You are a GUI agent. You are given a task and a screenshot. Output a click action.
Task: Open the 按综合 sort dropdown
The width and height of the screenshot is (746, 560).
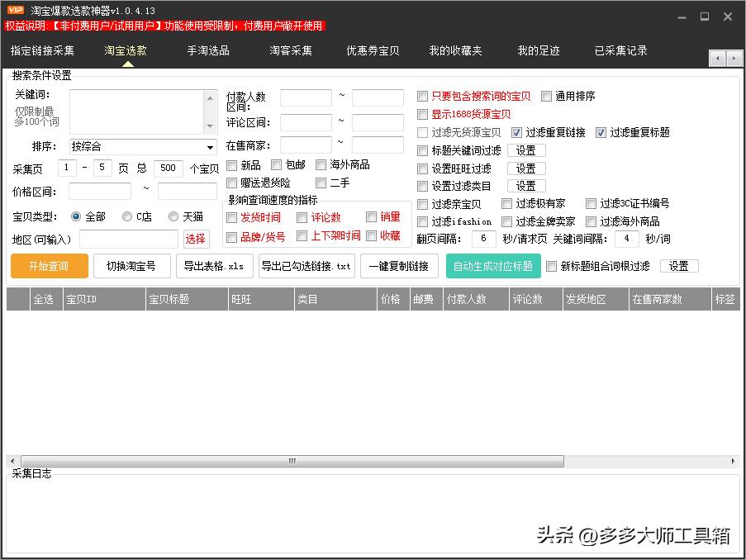click(142, 146)
